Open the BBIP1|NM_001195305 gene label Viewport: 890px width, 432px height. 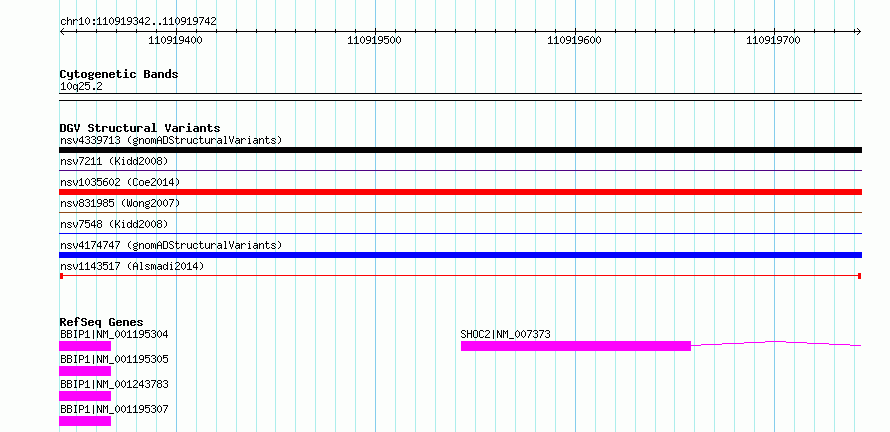click(x=114, y=359)
